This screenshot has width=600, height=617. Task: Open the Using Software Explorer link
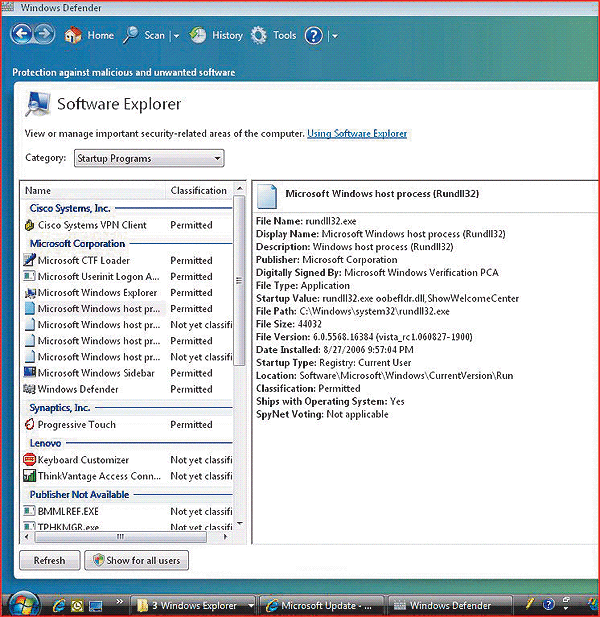tap(357, 134)
